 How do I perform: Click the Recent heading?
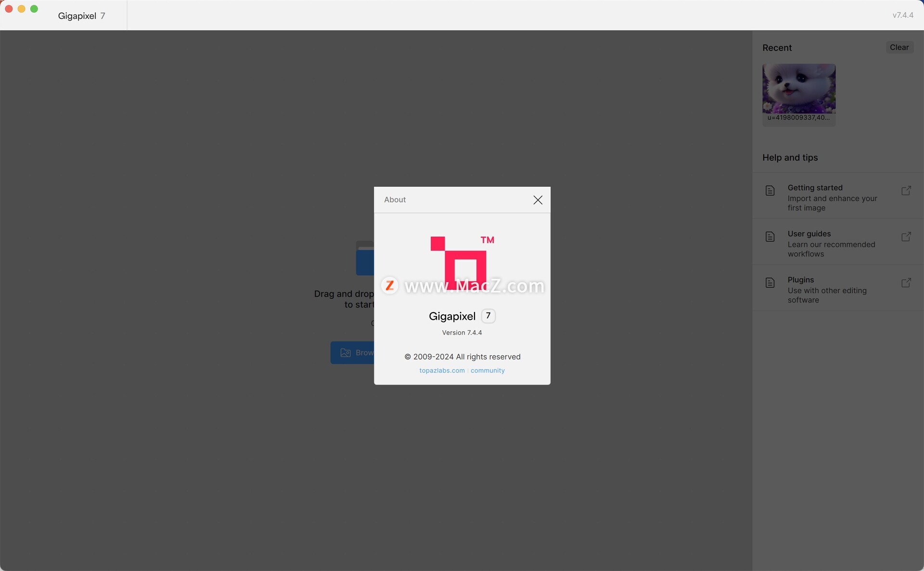[x=777, y=48]
